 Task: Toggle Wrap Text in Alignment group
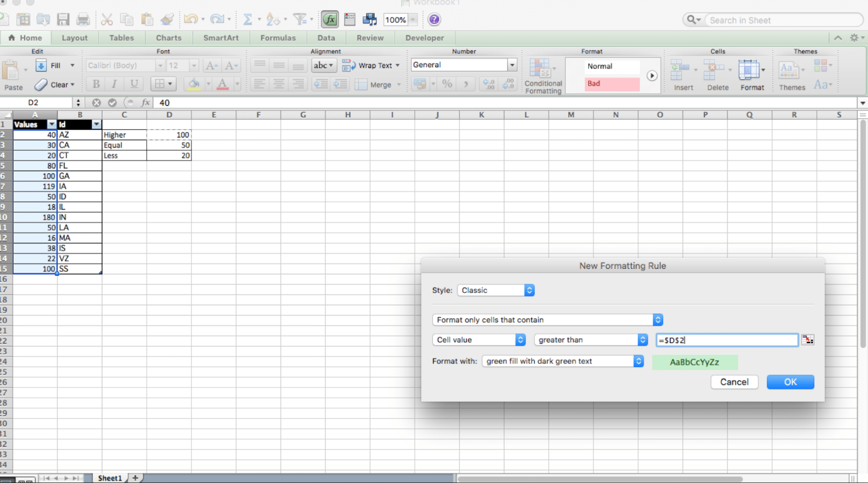pyautogui.click(x=371, y=65)
